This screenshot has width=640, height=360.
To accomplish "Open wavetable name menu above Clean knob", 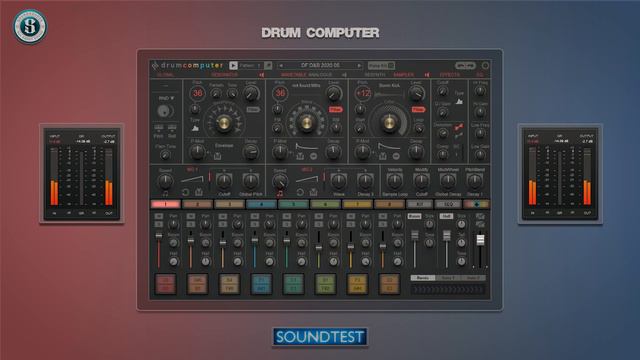I will 307,86.
